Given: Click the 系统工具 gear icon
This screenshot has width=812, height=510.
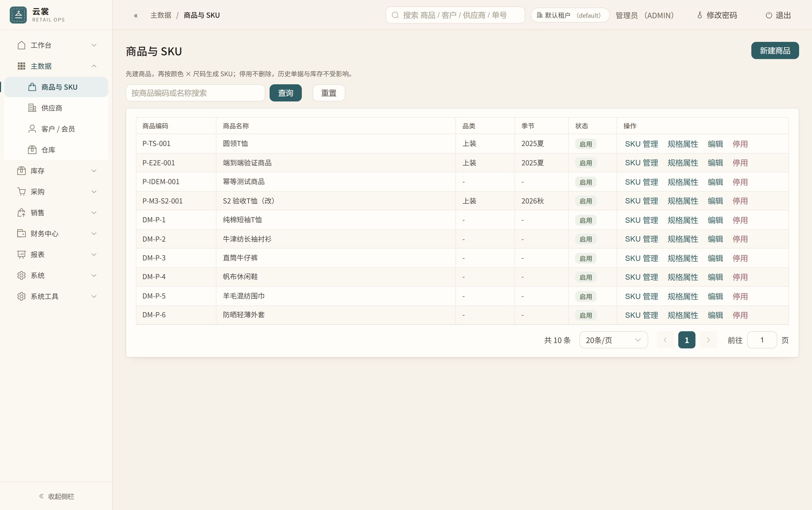Looking at the screenshot, I should point(21,296).
